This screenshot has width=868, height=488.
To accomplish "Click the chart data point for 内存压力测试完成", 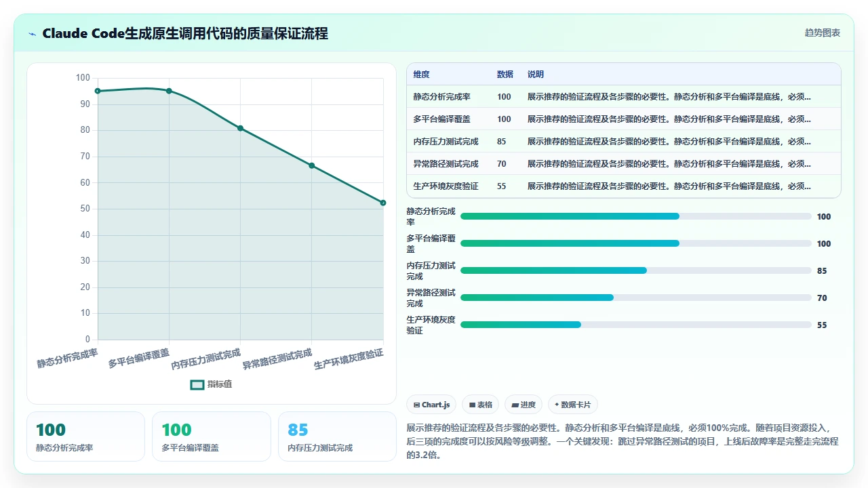I will click(240, 128).
